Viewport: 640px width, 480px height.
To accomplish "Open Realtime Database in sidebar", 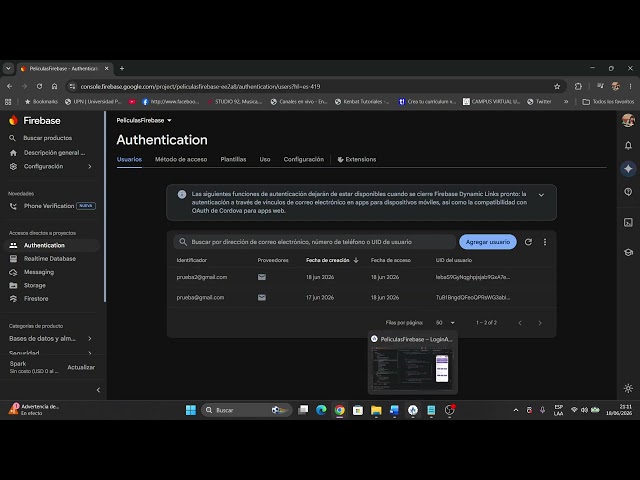I will (x=50, y=259).
